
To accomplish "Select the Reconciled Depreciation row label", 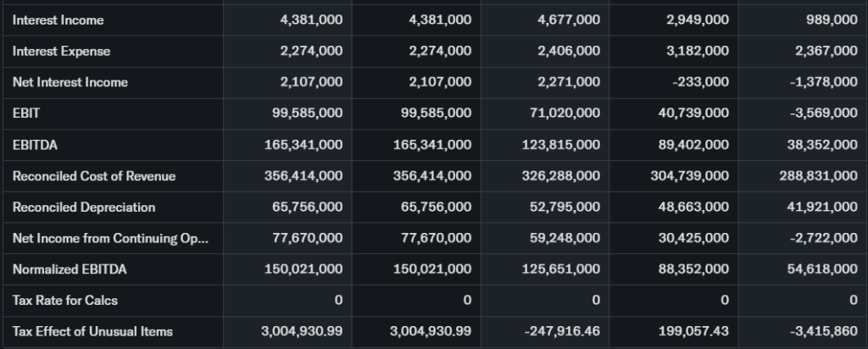I will pyautogui.click(x=84, y=207).
